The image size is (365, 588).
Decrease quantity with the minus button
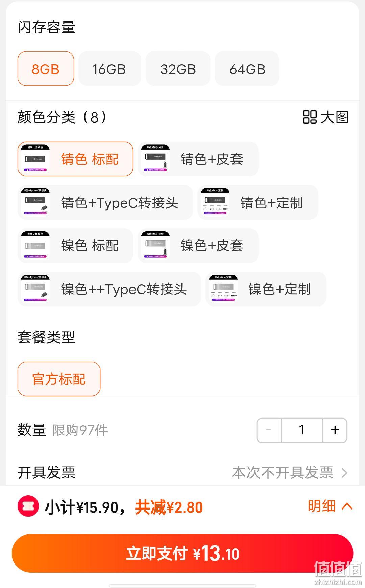pos(269,430)
